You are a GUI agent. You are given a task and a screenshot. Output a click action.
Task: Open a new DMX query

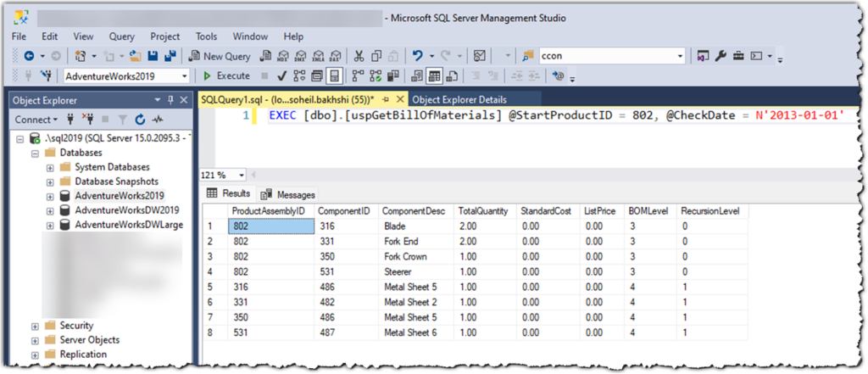(300, 56)
